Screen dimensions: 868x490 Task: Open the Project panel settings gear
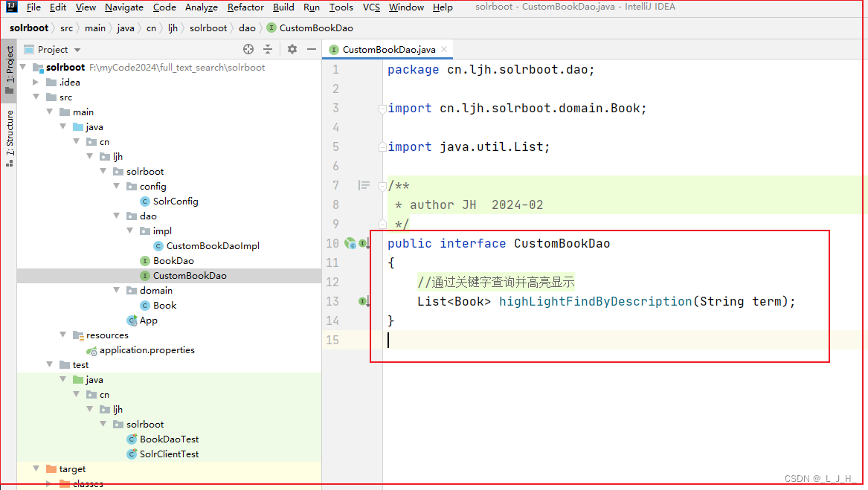[x=292, y=49]
